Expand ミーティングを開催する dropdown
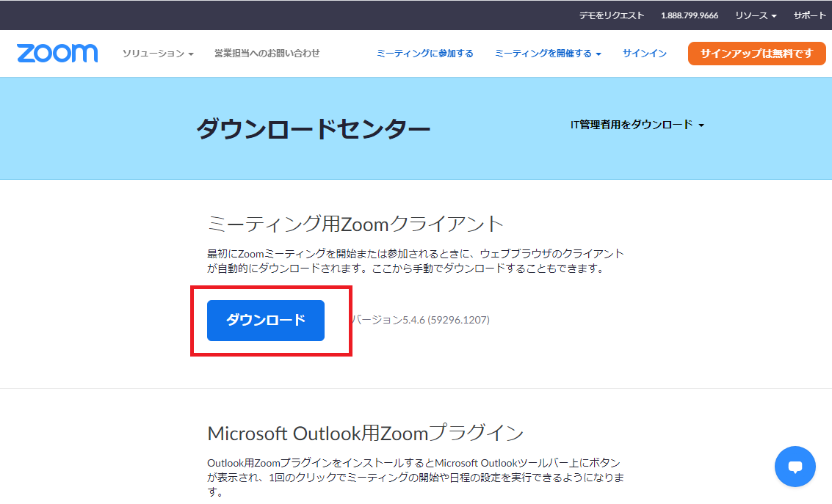 548,53
